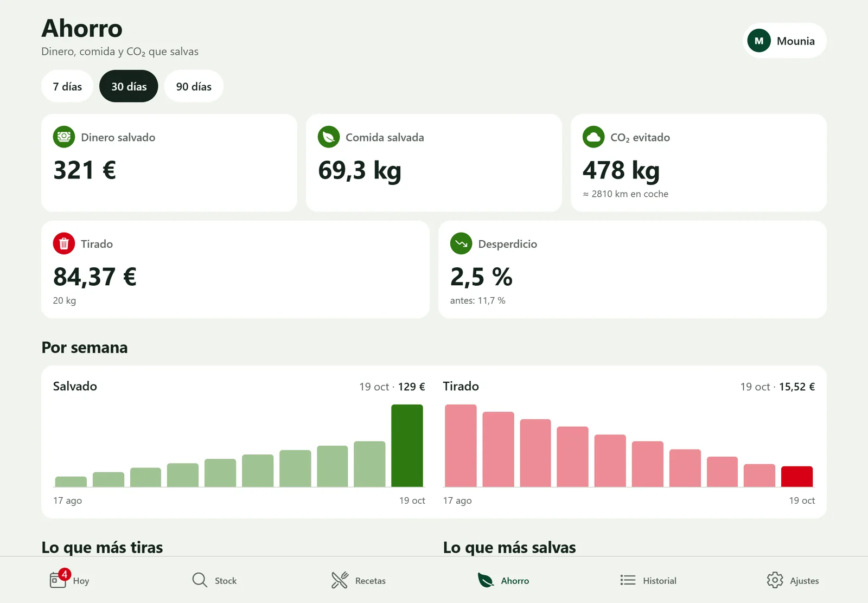The image size is (868, 603).
Task: Open the Hoy calendar icon with badge
Action: pyautogui.click(x=59, y=579)
